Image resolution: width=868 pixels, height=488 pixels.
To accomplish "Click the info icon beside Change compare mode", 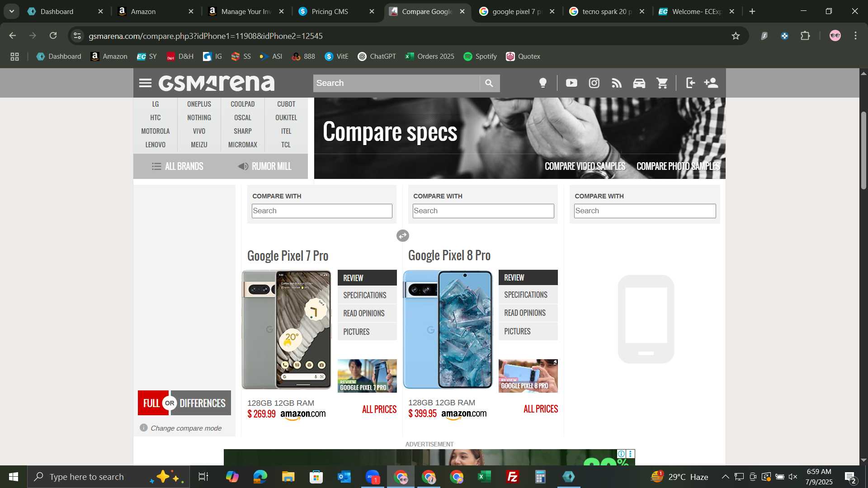I will click(144, 428).
